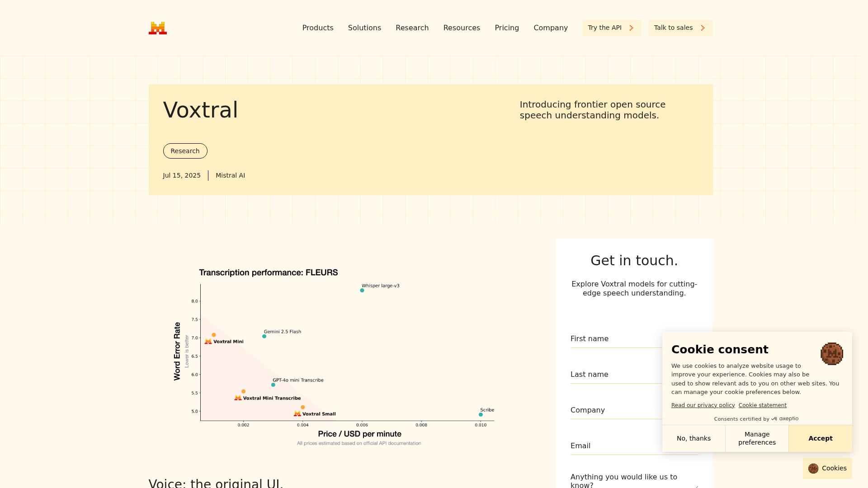Focus the Email field

click(x=634, y=446)
